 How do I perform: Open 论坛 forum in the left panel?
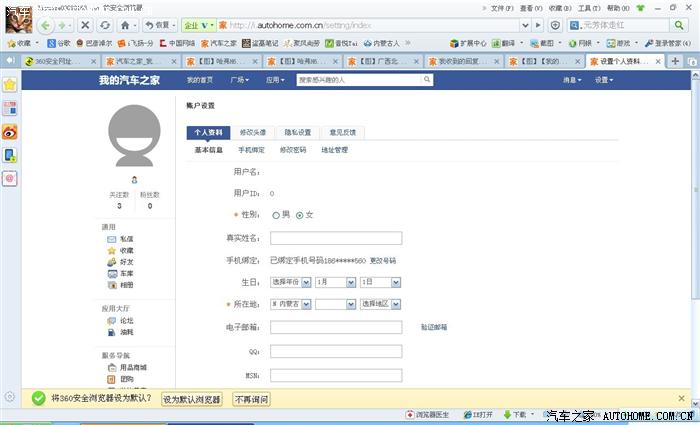127,320
